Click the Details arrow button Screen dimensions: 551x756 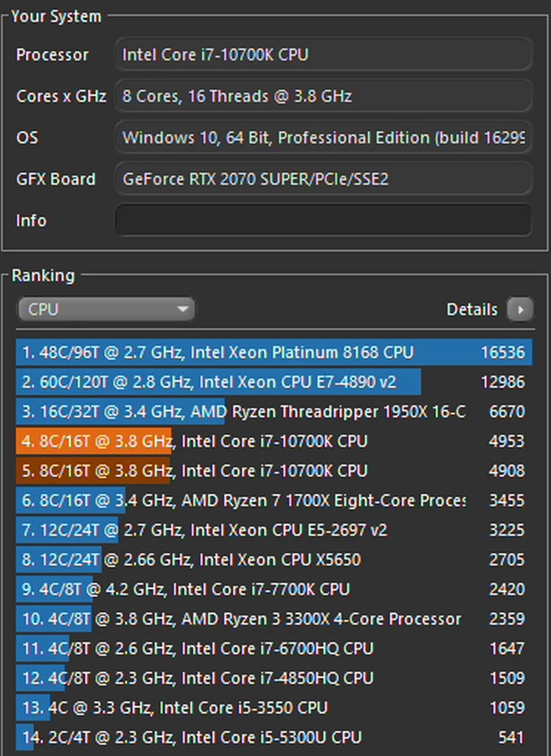coord(520,309)
